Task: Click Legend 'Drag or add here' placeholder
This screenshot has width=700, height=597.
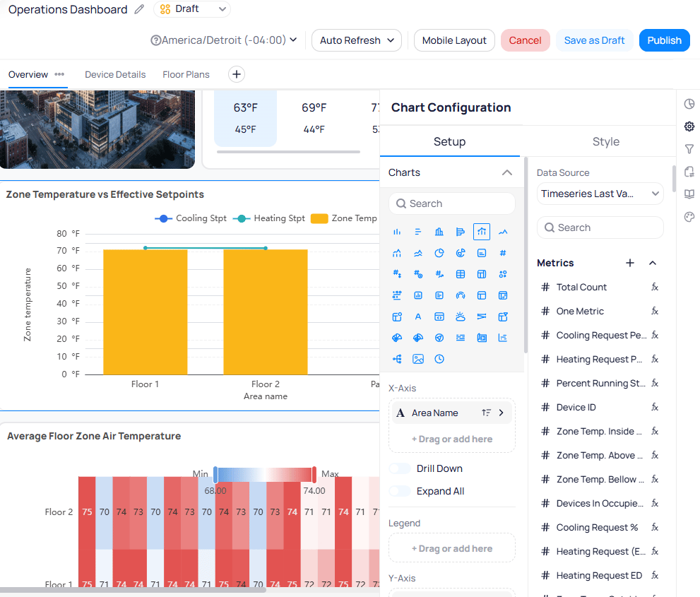Action: point(452,548)
